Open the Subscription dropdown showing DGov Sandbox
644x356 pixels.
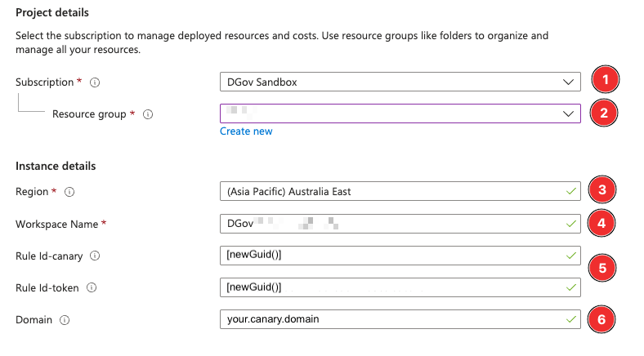click(400, 82)
